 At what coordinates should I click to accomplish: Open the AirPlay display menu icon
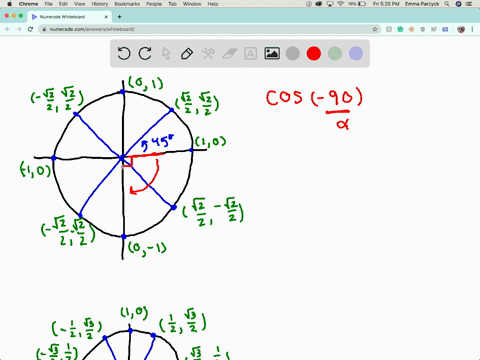(x=330, y=4)
